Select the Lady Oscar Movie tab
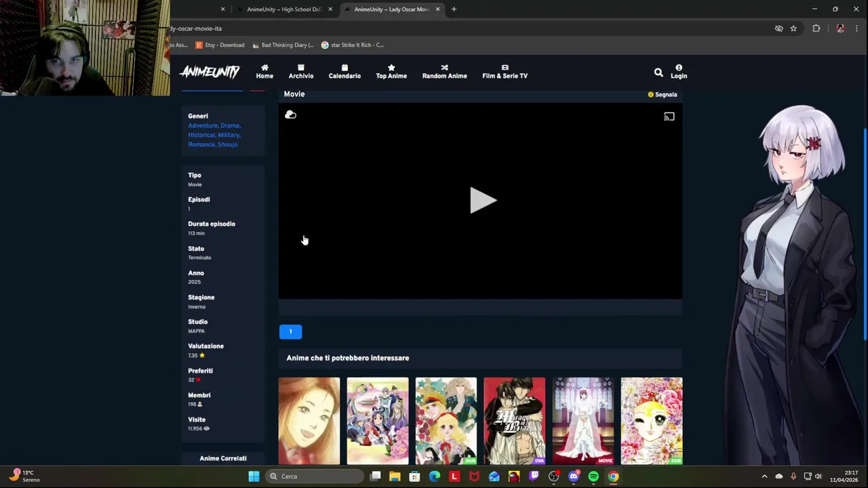Screen dimensions: 868x488 (391, 9)
